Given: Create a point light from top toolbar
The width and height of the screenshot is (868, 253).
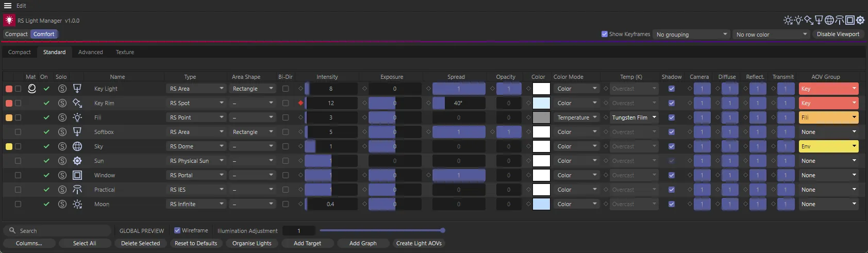Looking at the screenshot, I should pos(798,20).
